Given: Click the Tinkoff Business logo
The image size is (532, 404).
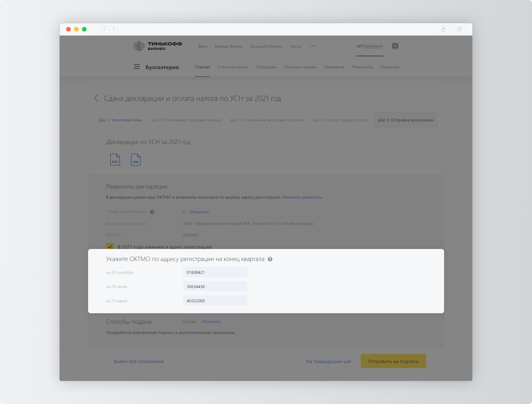Looking at the screenshot, I should coord(158,46).
